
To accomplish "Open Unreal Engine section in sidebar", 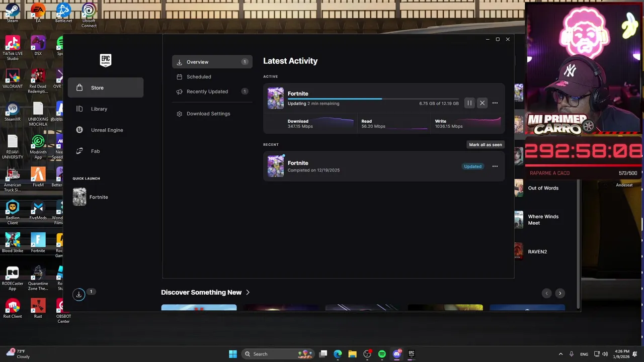I will pos(106,130).
